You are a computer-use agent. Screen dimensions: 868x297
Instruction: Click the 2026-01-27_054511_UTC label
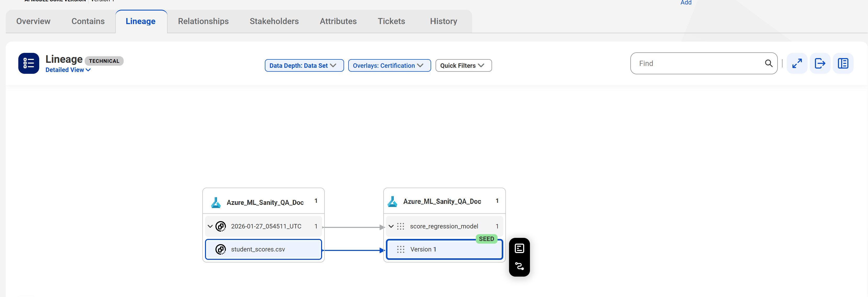click(x=266, y=226)
